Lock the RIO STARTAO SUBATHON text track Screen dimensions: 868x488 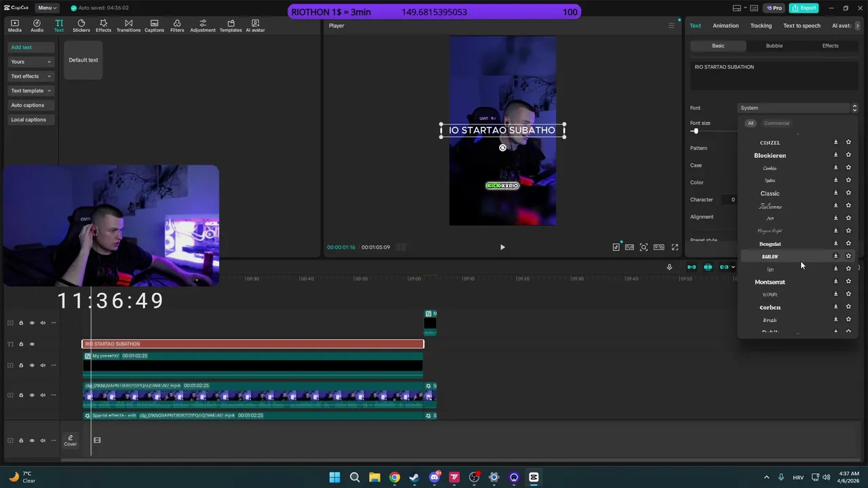point(21,344)
